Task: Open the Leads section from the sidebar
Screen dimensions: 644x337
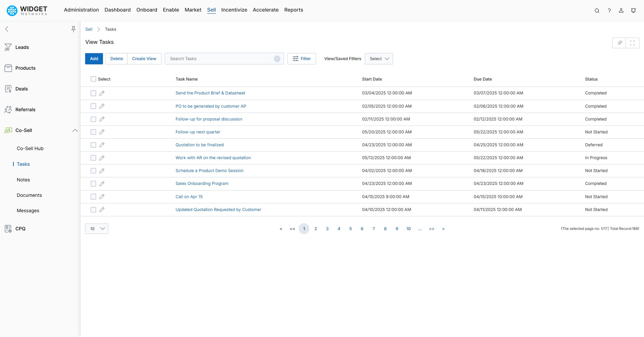Action: 22,47
